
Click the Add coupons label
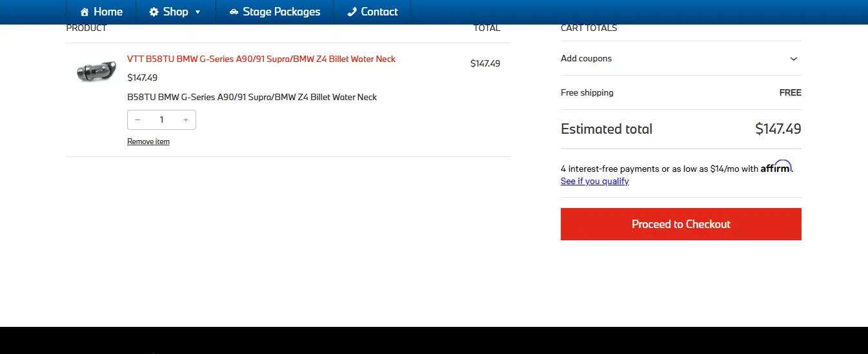coord(586,59)
